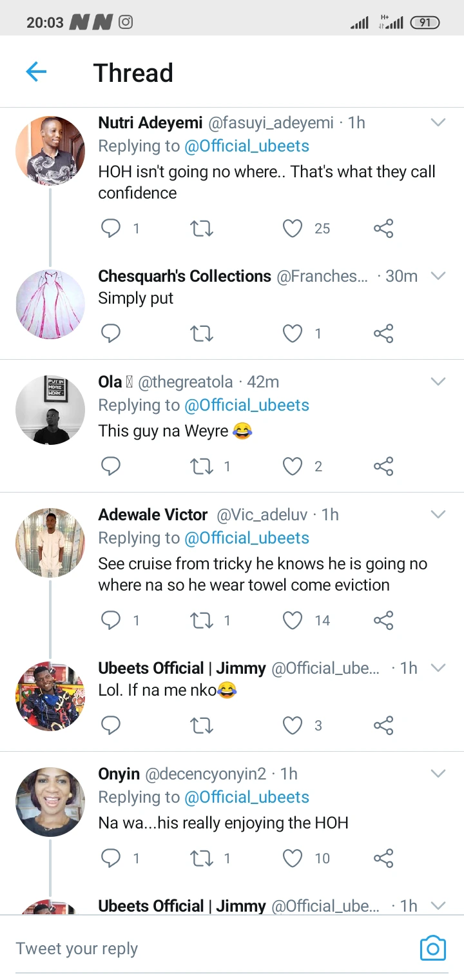Tap the back arrow in Thread header
464x980 pixels.
click(36, 72)
